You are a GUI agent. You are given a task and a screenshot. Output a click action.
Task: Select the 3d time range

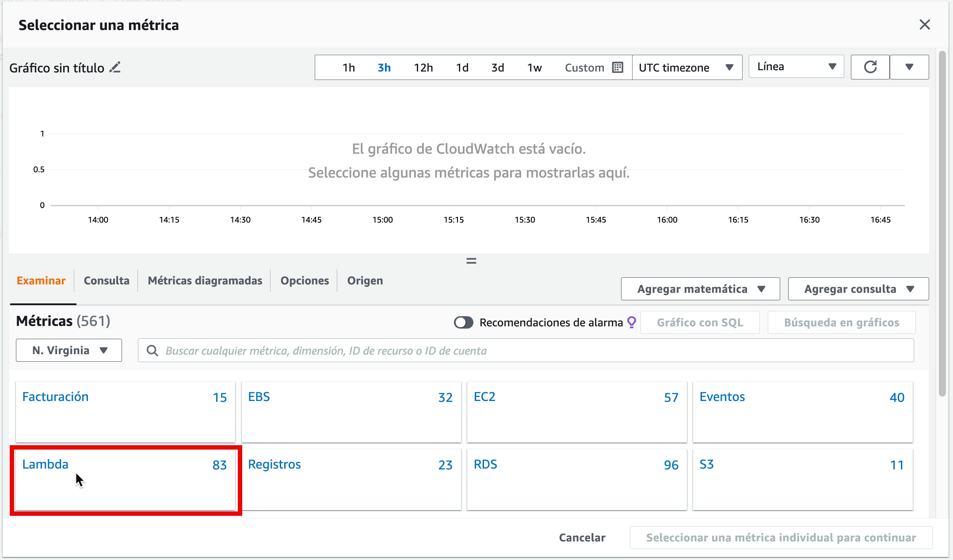click(498, 68)
